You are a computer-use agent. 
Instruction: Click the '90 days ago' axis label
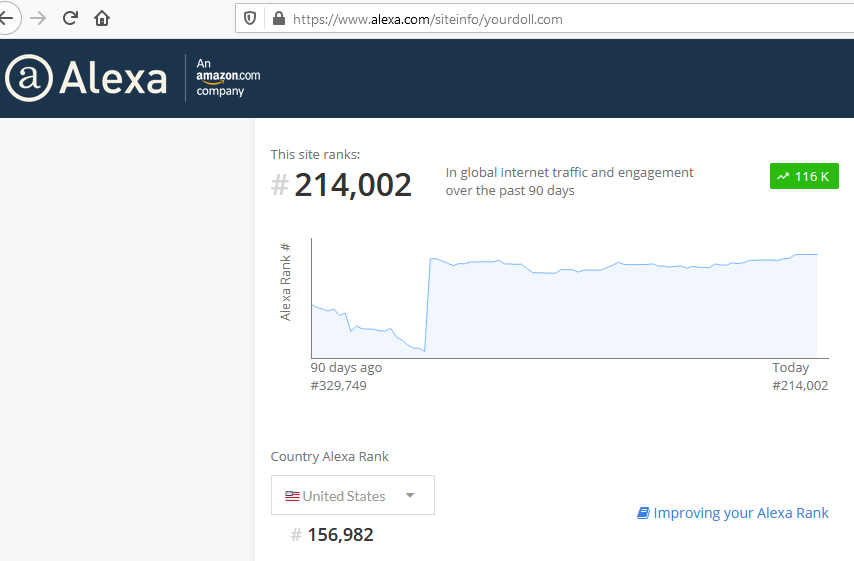pos(346,368)
